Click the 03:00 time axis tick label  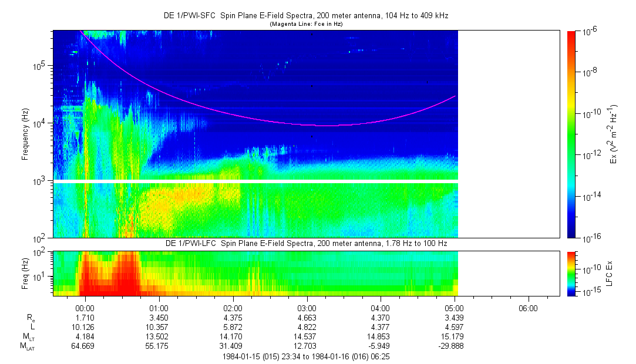point(307,307)
